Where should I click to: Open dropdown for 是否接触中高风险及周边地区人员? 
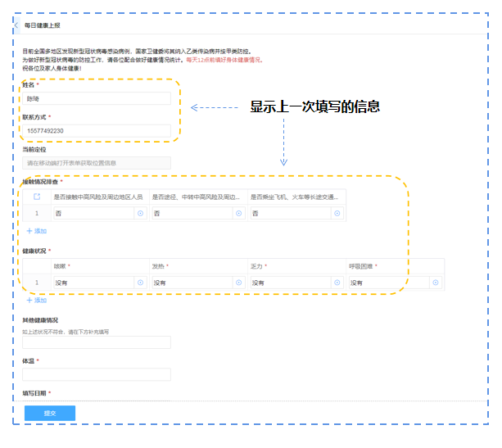tap(140, 213)
